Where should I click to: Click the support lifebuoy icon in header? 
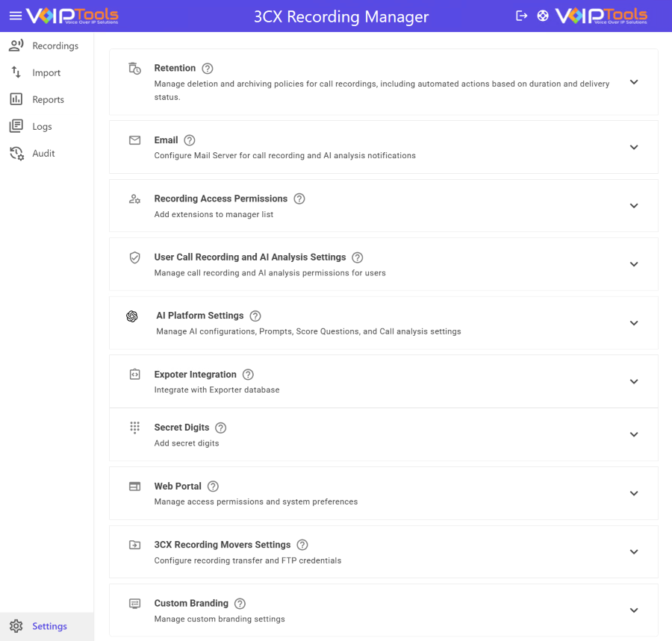(543, 16)
